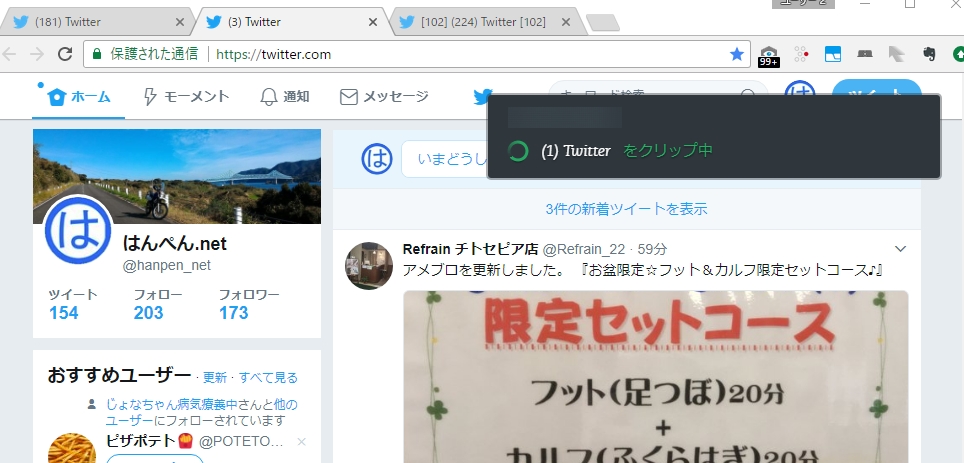964x463 pixels.
Task: Click the は avatar beside compose box
Action: [x=376, y=159]
